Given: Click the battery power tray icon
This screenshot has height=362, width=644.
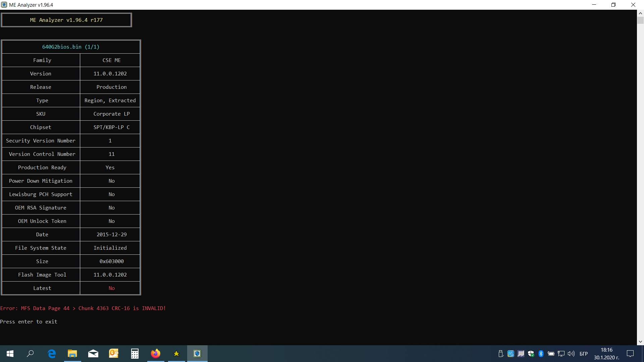Looking at the screenshot, I should (x=551, y=354).
